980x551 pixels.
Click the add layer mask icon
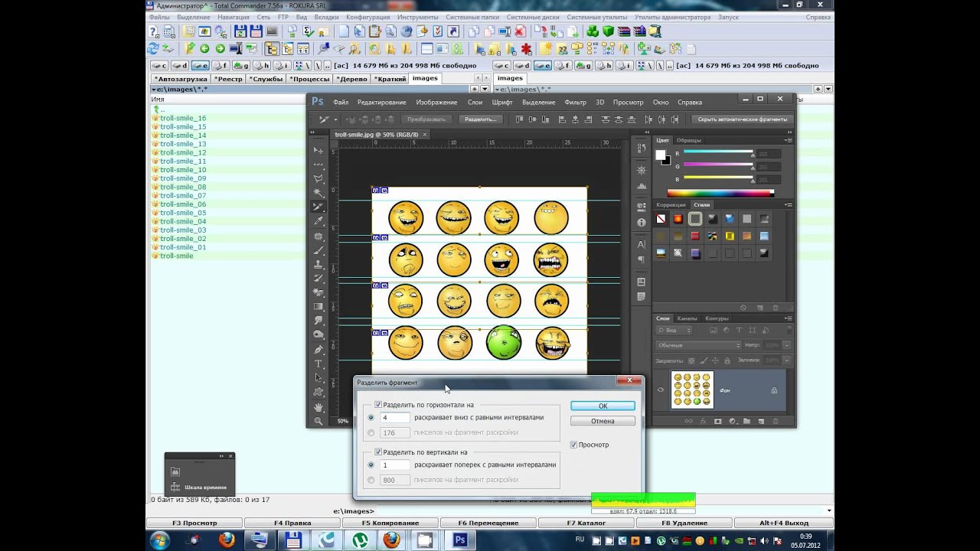(x=717, y=421)
